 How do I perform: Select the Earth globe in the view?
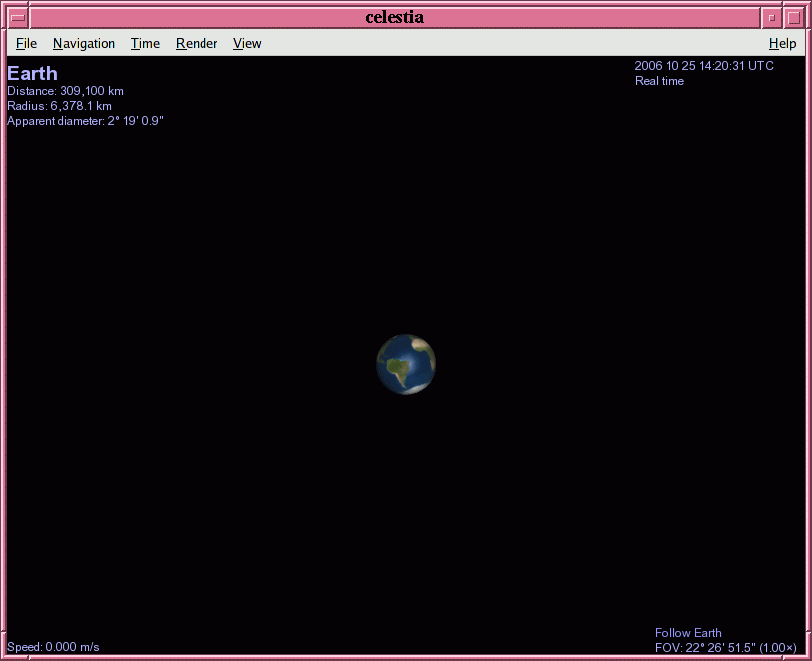pyautogui.click(x=406, y=364)
